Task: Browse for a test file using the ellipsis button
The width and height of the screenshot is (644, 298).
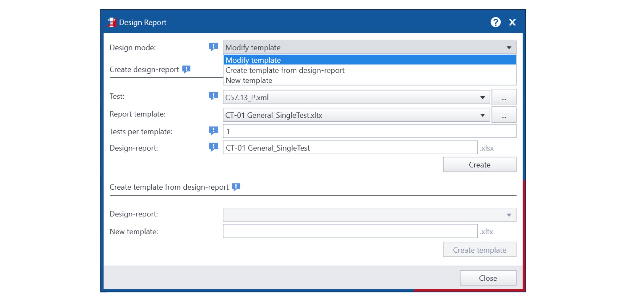Action: [x=504, y=97]
